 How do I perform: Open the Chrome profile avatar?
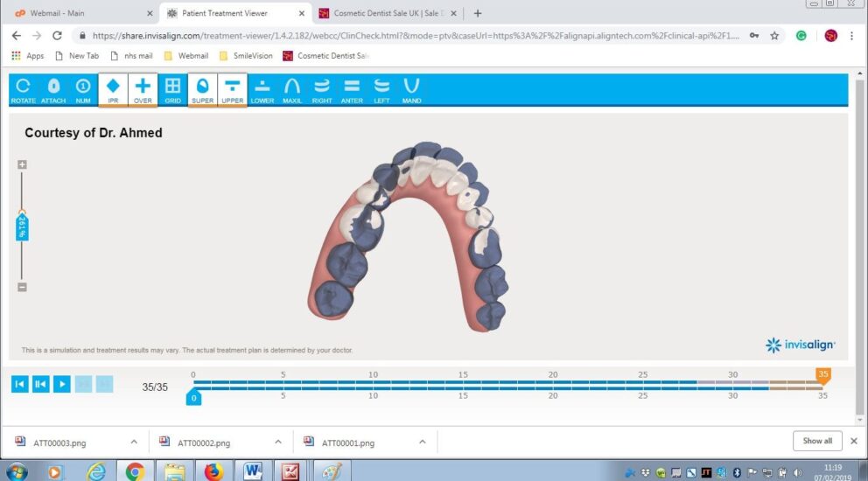(x=831, y=36)
